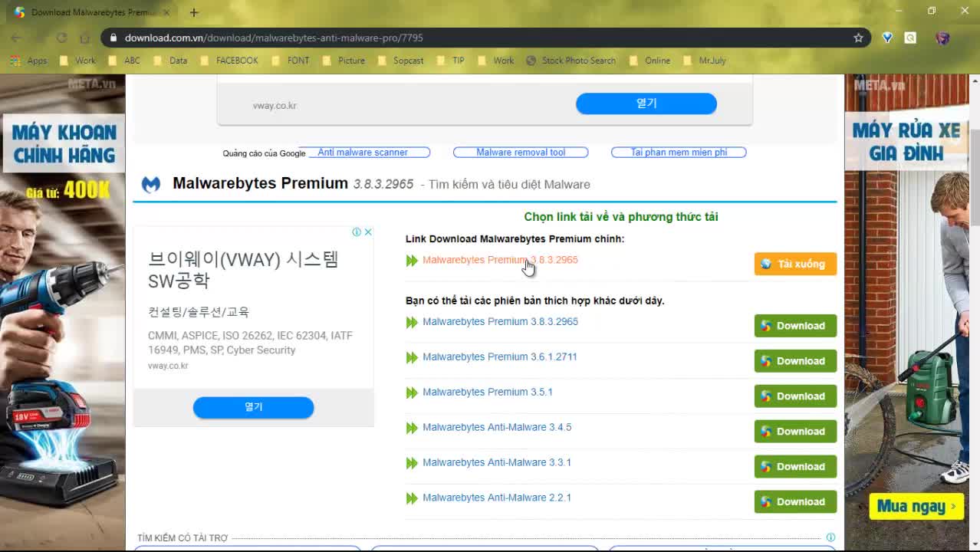Close the Download Malwarebytes browser tab
The height and width of the screenshot is (552, 980).
[166, 12]
